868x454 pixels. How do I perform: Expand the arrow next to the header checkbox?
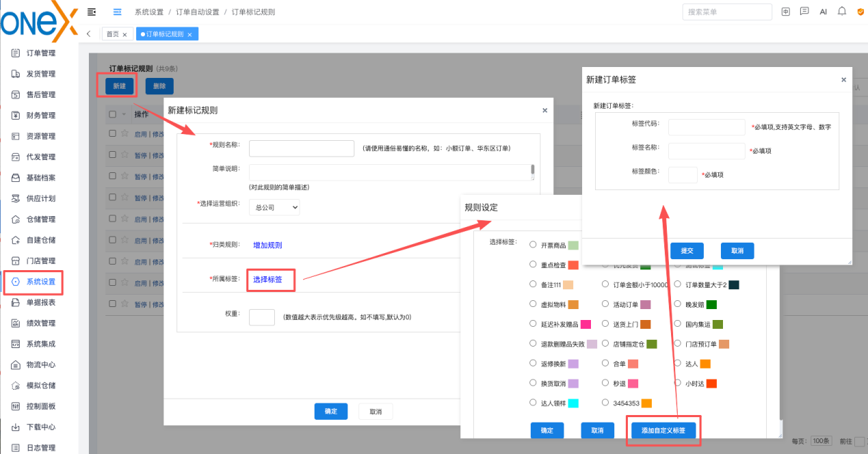point(124,115)
